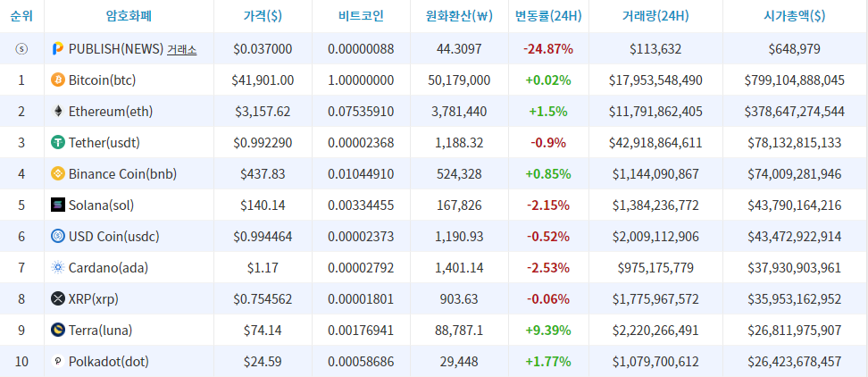Image resolution: width=868 pixels, height=377 pixels.
Task: Select Ethereum price $3,157.62
Action: [x=263, y=112]
